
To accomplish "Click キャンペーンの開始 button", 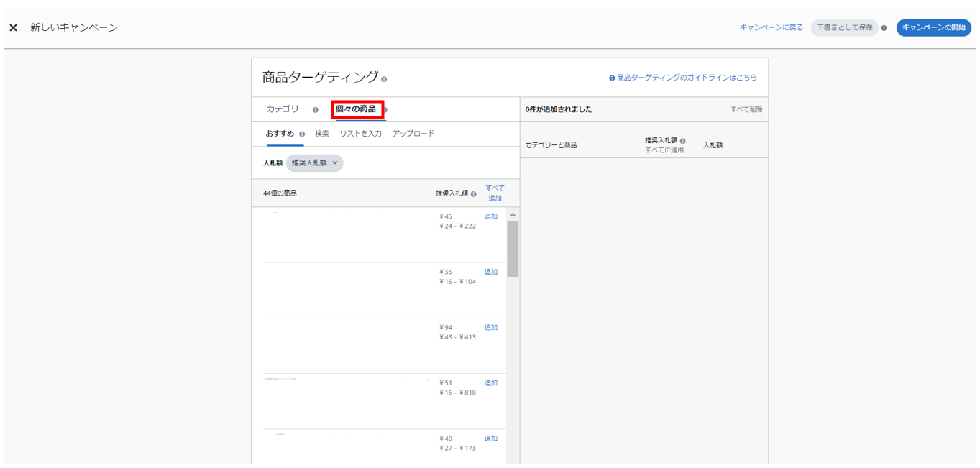I will tap(934, 27).
